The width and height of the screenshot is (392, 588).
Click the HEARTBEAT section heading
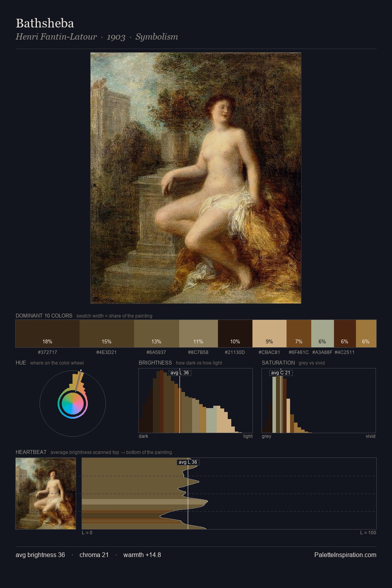31,452
